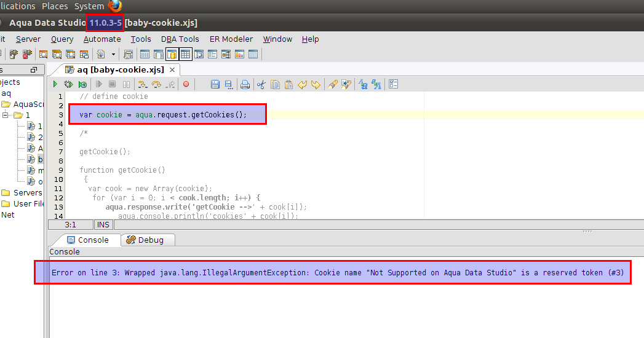
Task: Paste using the clipboard icon
Action: pos(288,85)
